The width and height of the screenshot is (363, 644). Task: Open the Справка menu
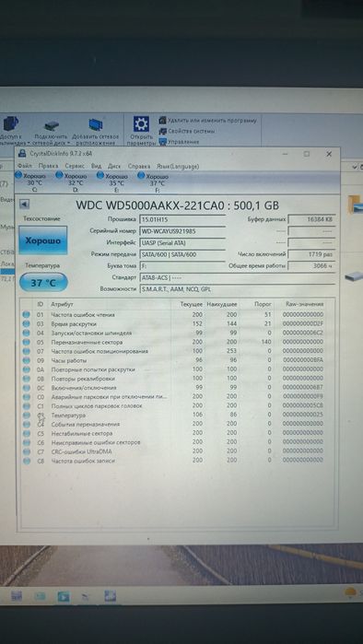tap(139, 167)
